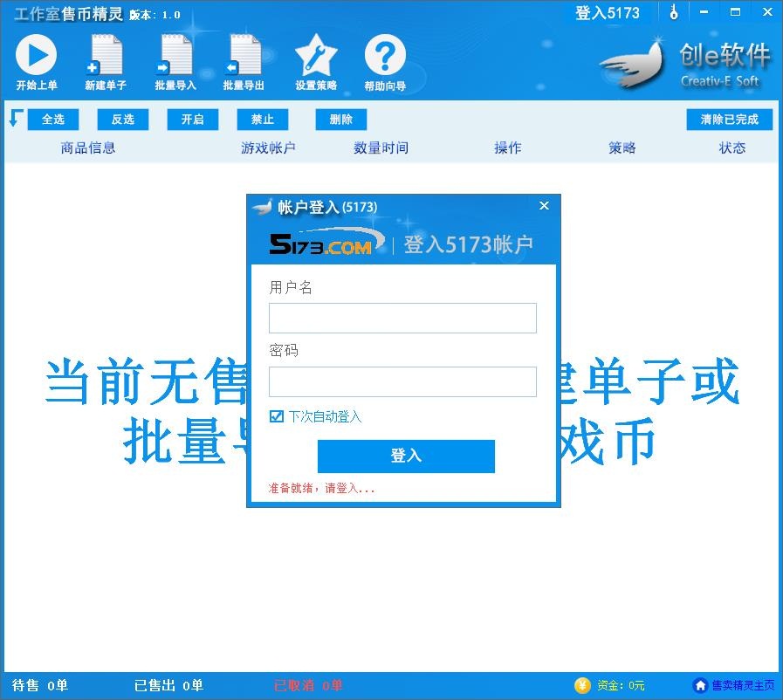This screenshot has height=700, width=783.
Task: Click the arrow icon left of 全选
Action: 16,119
